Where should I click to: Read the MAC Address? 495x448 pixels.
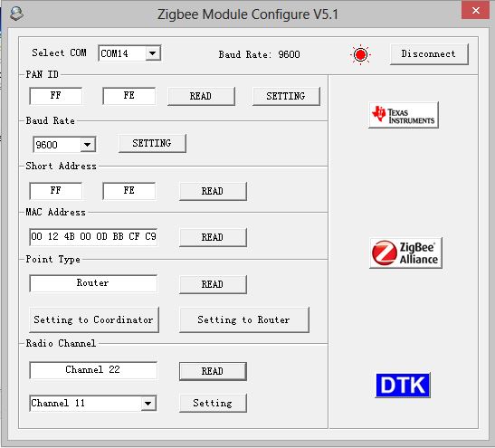click(x=213, y=237)
